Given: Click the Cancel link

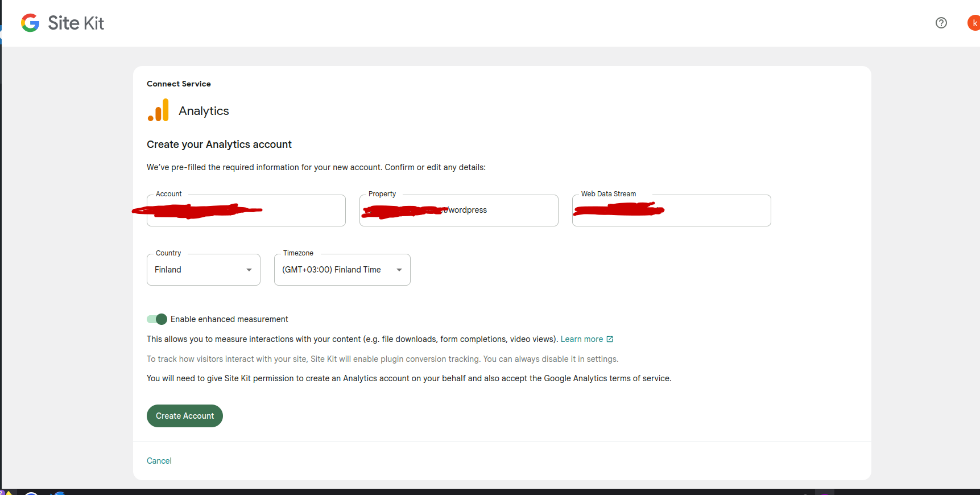Looking at the screenshot, I should point(159,461).
